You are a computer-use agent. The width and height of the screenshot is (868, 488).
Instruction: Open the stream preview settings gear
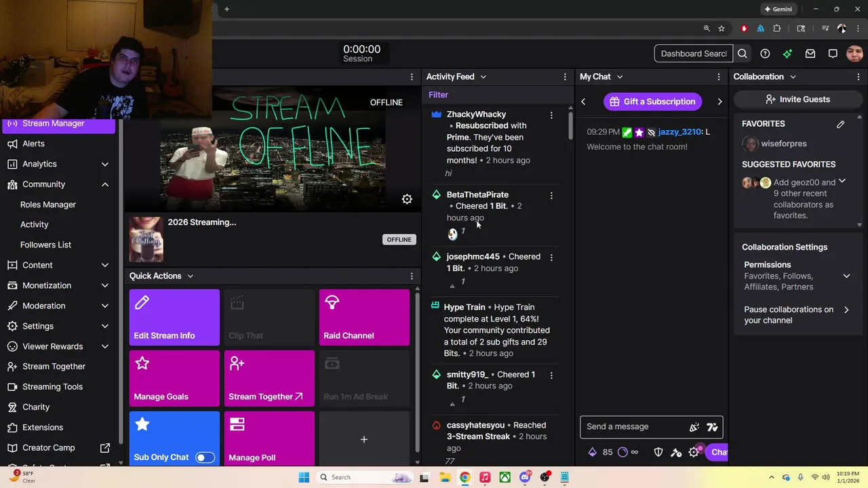click(407, 199)
